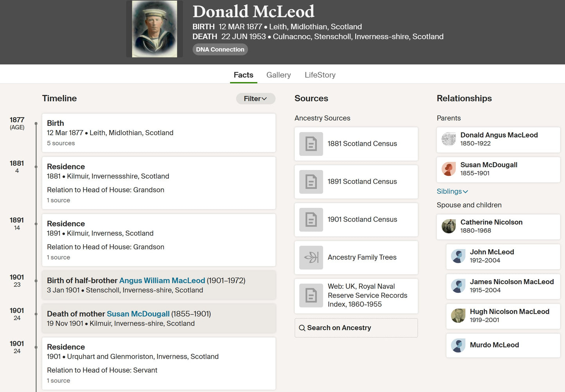Select the Facts tab

click(243, 75)
